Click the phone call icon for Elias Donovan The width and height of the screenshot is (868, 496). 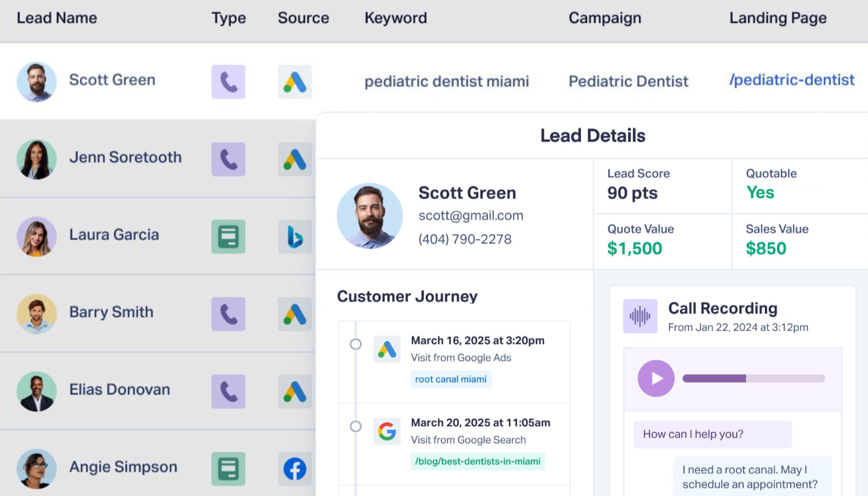click(x=228, y=392)
